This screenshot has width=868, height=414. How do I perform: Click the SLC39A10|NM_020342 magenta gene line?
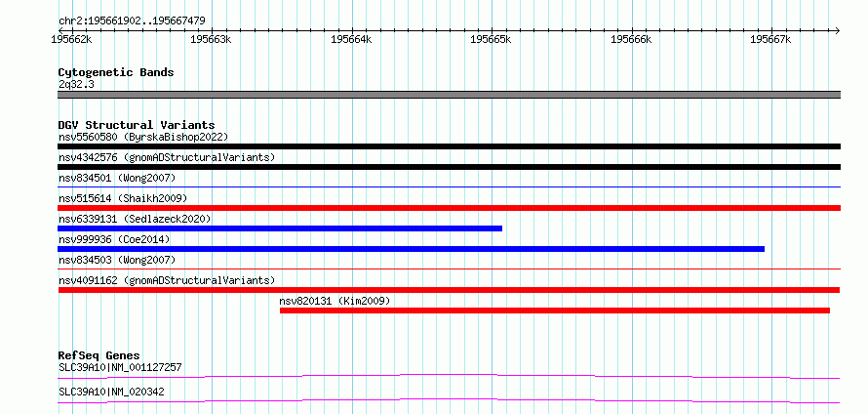449,400
